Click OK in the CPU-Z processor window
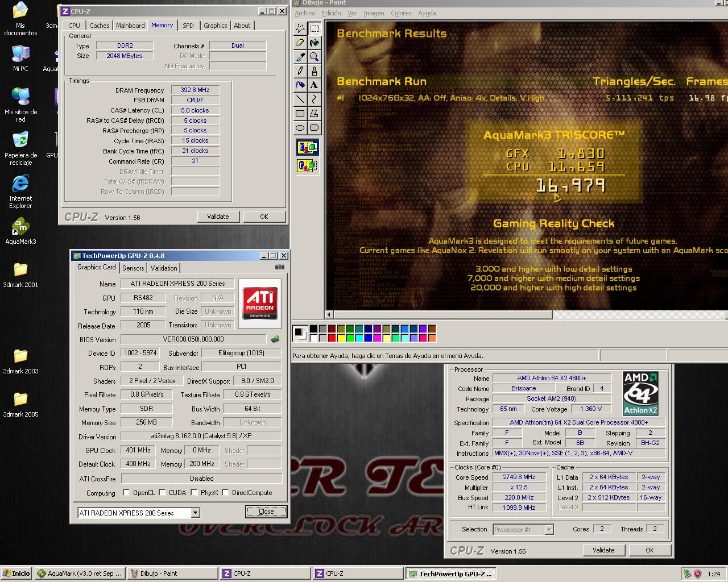 (650, 550)
